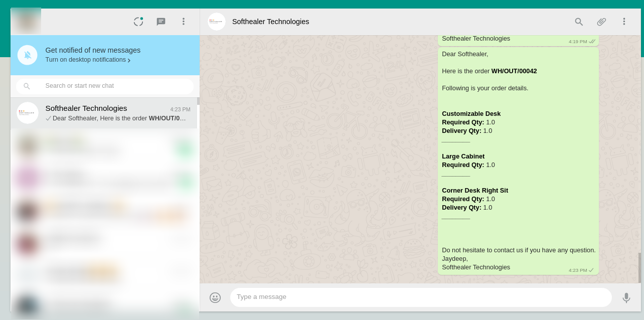Viewport: 644px width, 320px height.
Task: Record a voice message with microphone
Action: 626,298
